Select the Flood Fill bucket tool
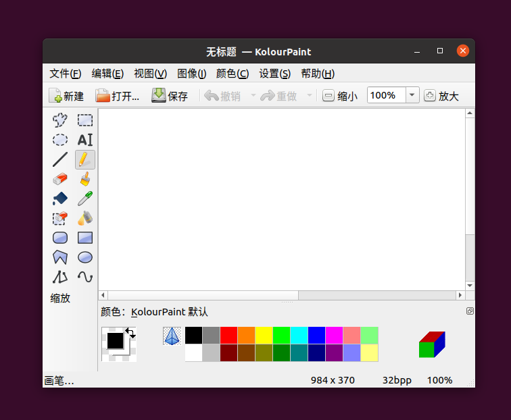The height and width of the screenshot is (420, 511). pyautogui.click(x=60, y=199)
